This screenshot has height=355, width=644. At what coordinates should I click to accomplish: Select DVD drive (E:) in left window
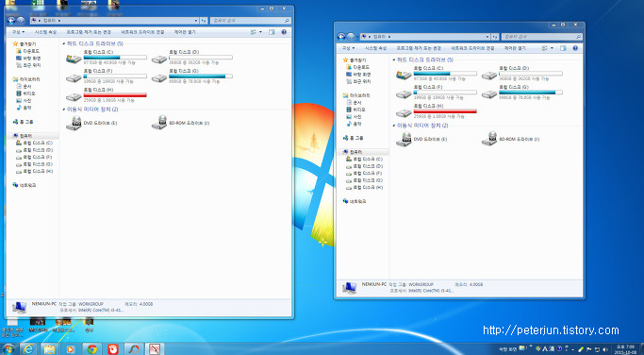pos(92,123)
